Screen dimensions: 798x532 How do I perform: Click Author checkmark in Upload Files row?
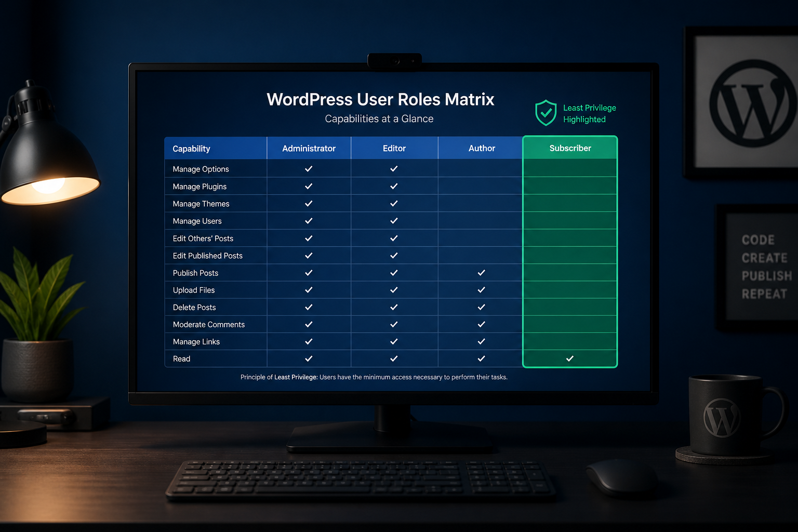click(x=482, y=290)
